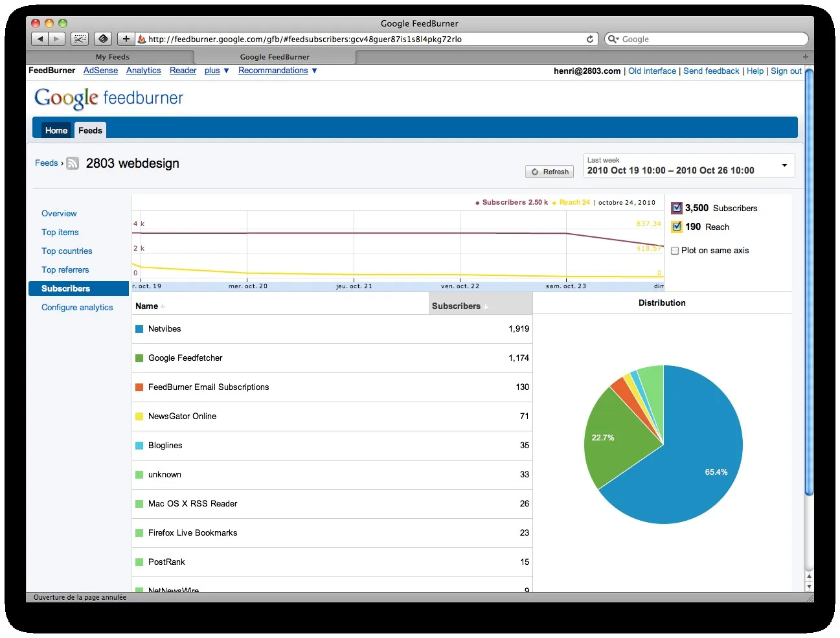This screenshot has width=840, height=638.
Task: Click the FeedBurner flame favicon in address bar
Action: 142,39
